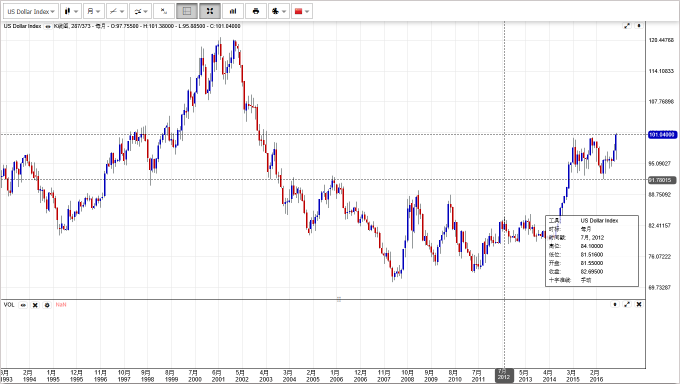Click the 107.76898 price axis label

click(661, 102)
